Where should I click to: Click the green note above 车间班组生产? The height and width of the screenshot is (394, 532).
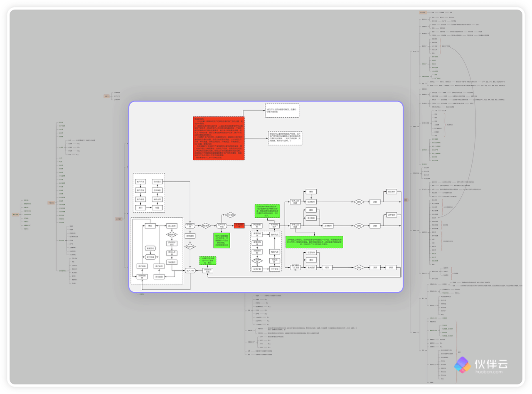click(267, 211)
